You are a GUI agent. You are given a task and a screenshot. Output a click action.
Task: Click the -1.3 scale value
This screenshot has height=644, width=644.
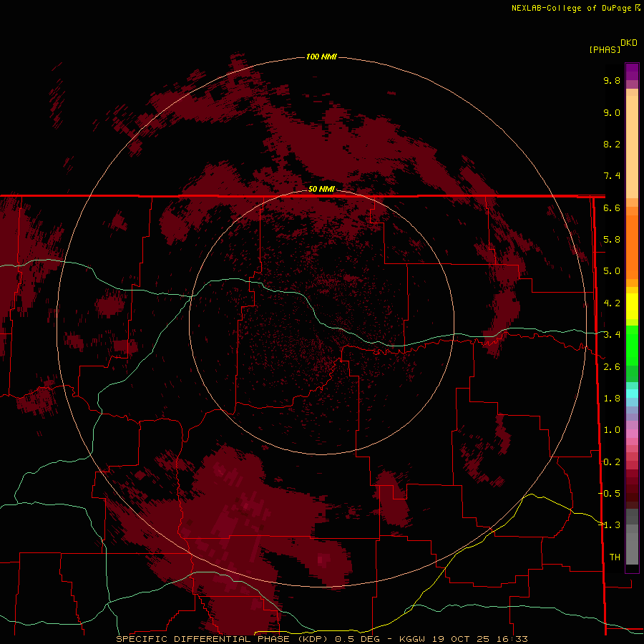coord(610,525)
